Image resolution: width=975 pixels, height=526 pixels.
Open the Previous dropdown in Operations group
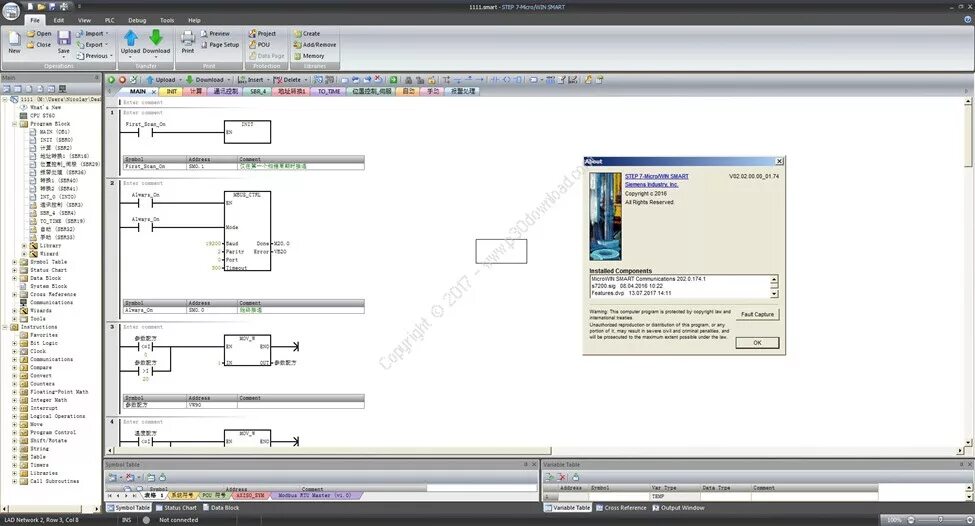(x=95, y=56)
